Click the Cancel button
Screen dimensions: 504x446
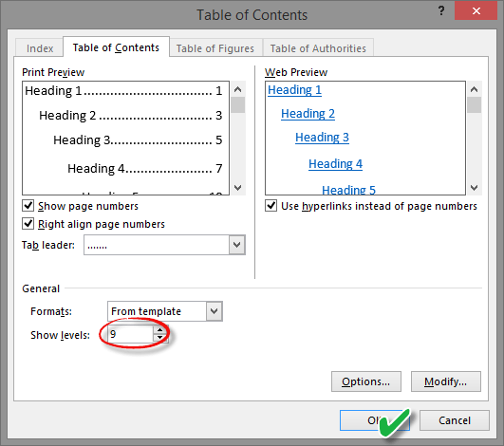click(x=455, y=420)
